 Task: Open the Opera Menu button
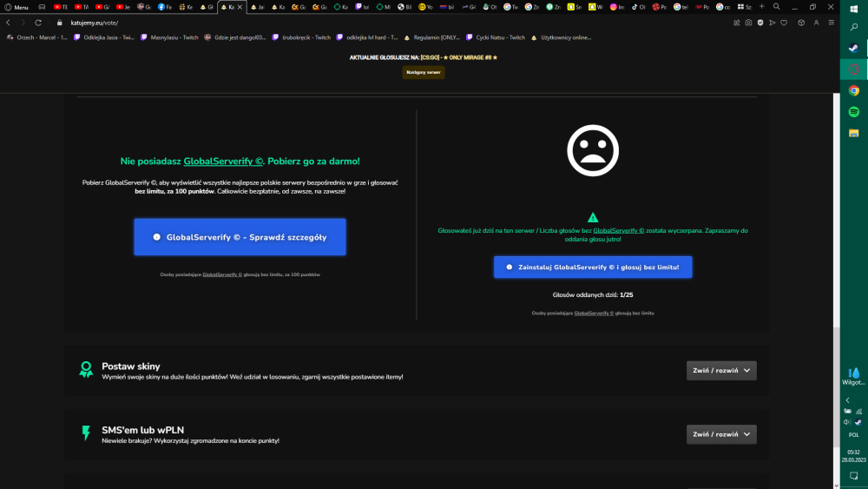16,7
